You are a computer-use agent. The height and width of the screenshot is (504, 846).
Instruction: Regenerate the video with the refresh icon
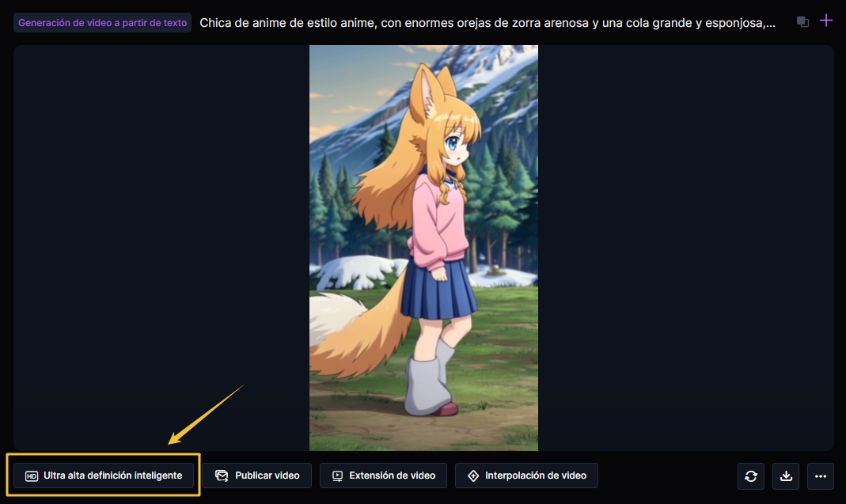tap(751, 476)
